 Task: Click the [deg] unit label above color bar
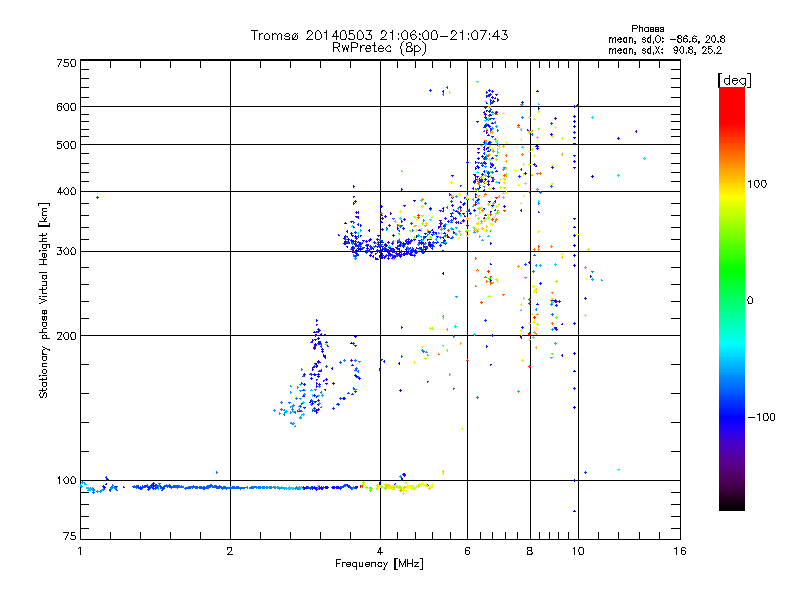(x=734, y=80)
